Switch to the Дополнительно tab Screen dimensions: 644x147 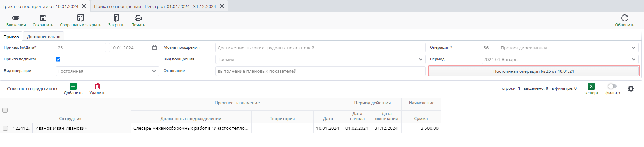point(44,37)
